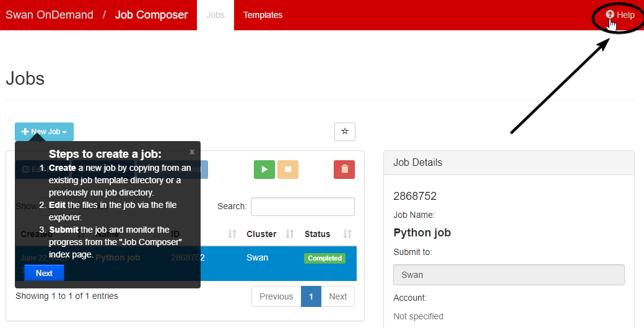Select page 1 in the pagination

pyautogui.click(x=311, y=296)
